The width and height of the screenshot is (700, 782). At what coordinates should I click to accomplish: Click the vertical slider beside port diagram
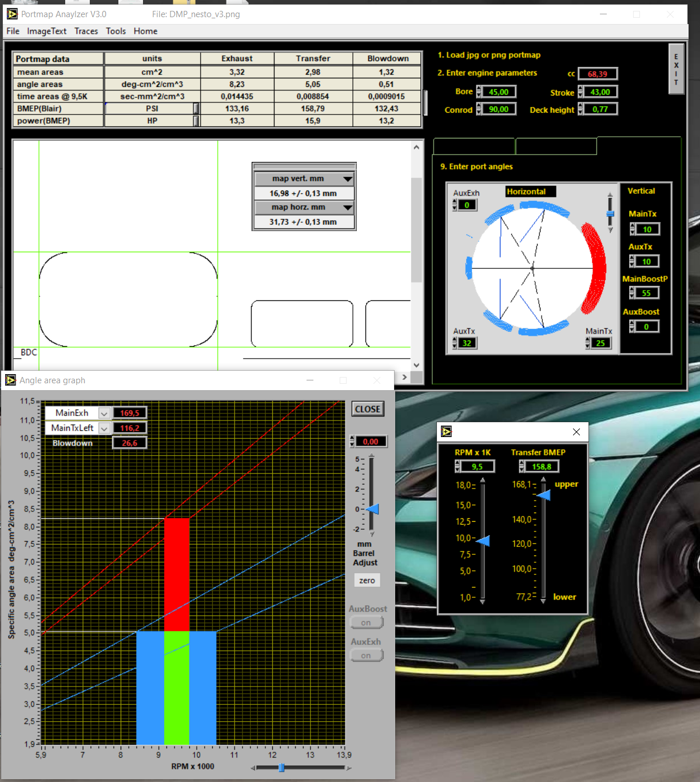click(610, 212)
